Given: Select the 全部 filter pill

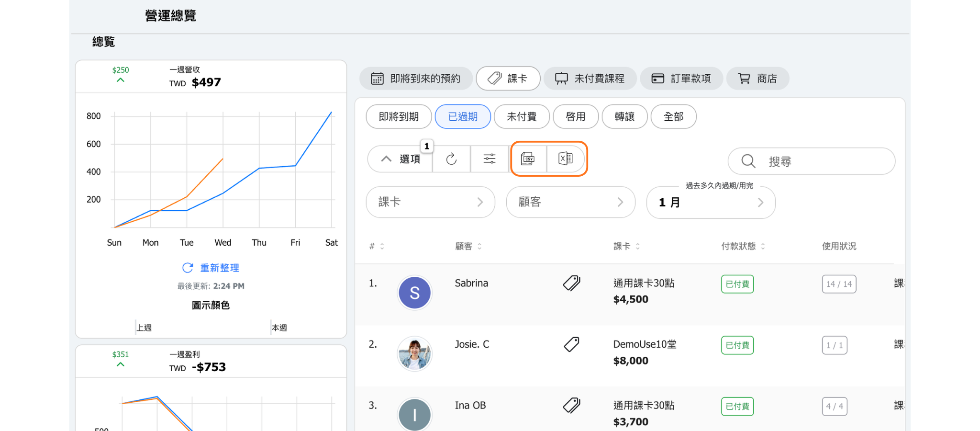Looking at the screenshot, I should tap(673, 117).
